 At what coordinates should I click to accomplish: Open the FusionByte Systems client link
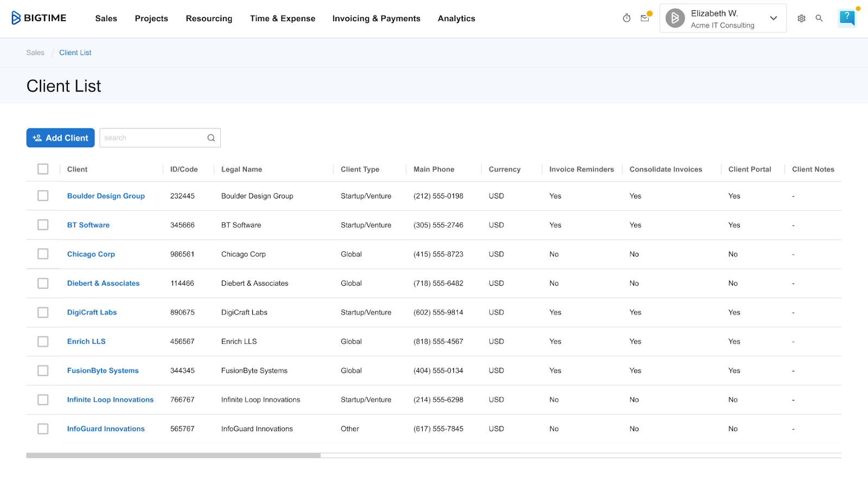click(103, 371)
